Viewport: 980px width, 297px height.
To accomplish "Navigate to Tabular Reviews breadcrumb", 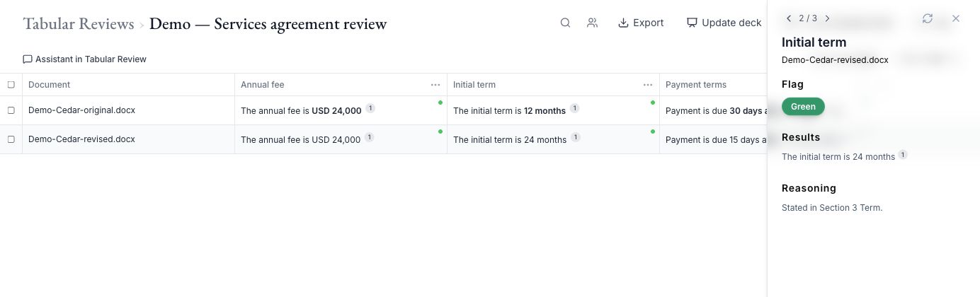I will pos(79,24).
